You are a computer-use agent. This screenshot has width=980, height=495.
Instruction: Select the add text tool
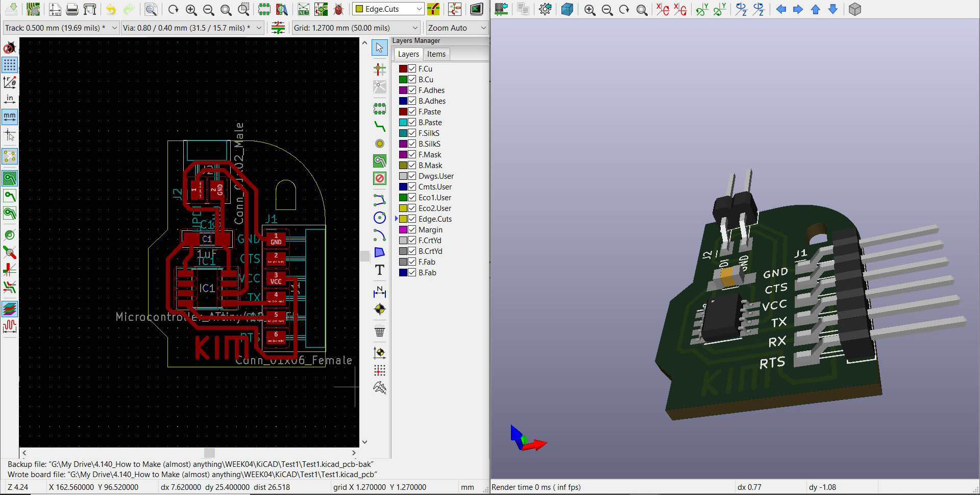pos(379,270)
